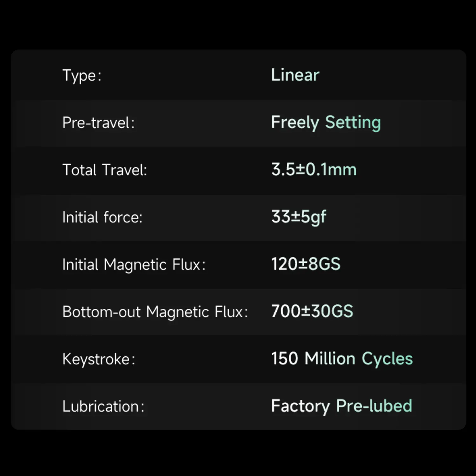Select the green word Cycles
The image size is (476, 476).
coord(387,359)
